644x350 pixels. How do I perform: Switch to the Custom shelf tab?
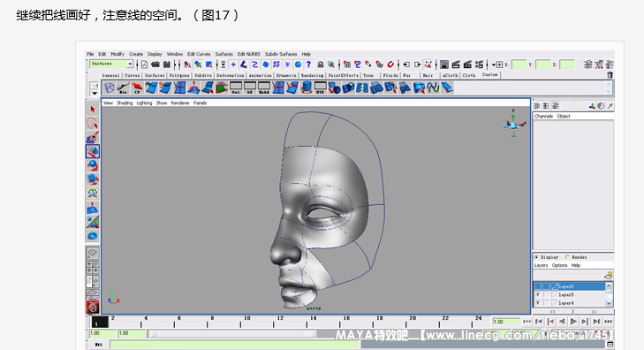tap(489, 75)
